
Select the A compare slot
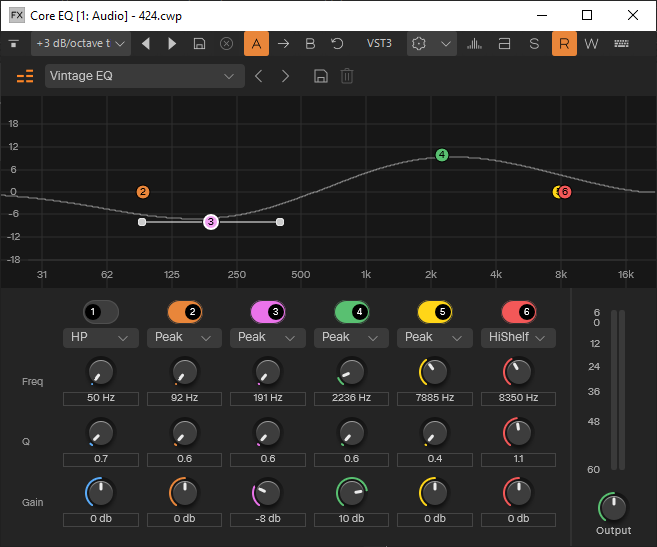click(256, 44)
